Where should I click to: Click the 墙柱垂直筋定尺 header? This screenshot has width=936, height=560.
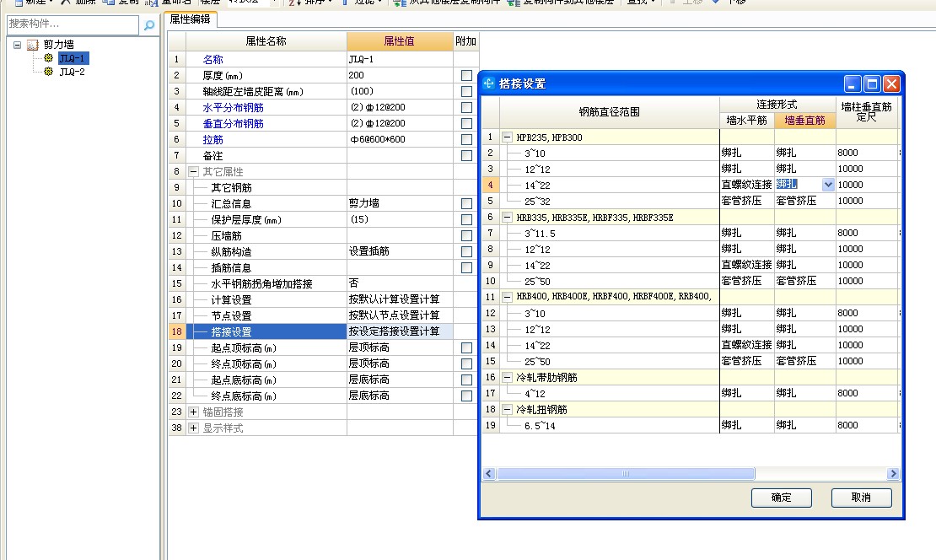point(866,112)
